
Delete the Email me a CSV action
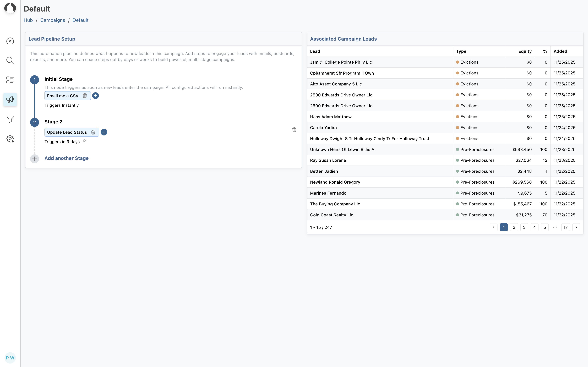(85, 96)
